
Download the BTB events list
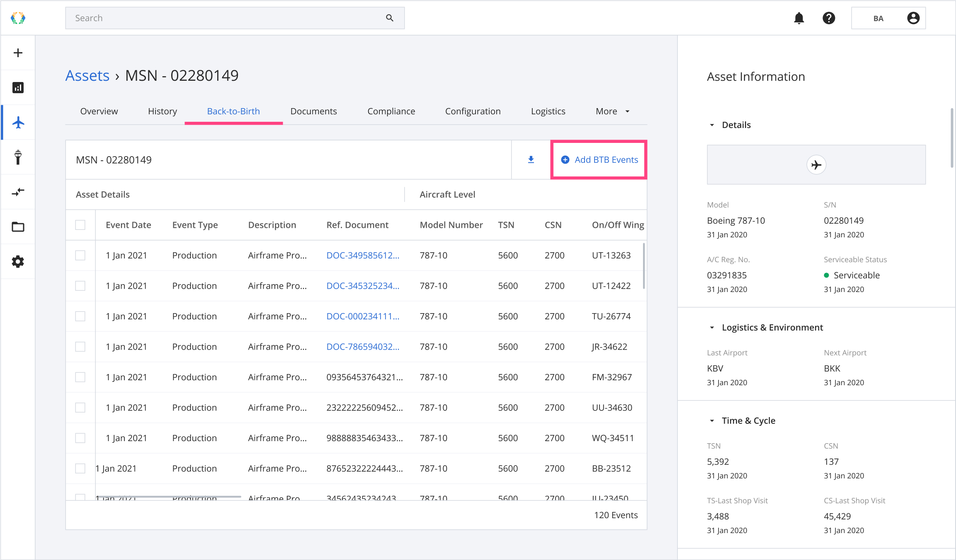click(531, 160)
